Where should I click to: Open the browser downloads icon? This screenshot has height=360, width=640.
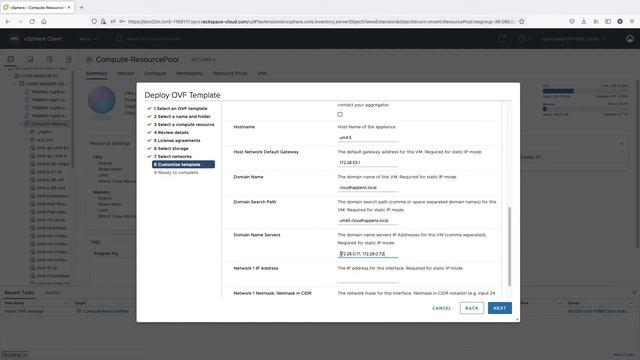point(584,21)
